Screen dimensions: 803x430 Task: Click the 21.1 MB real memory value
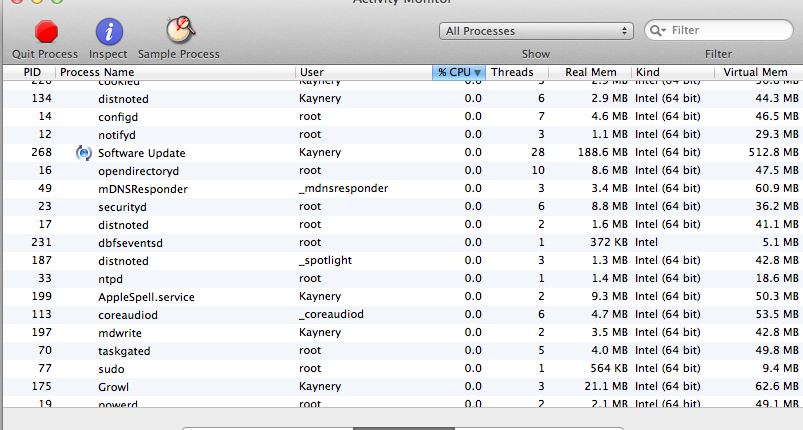(606, 386)
